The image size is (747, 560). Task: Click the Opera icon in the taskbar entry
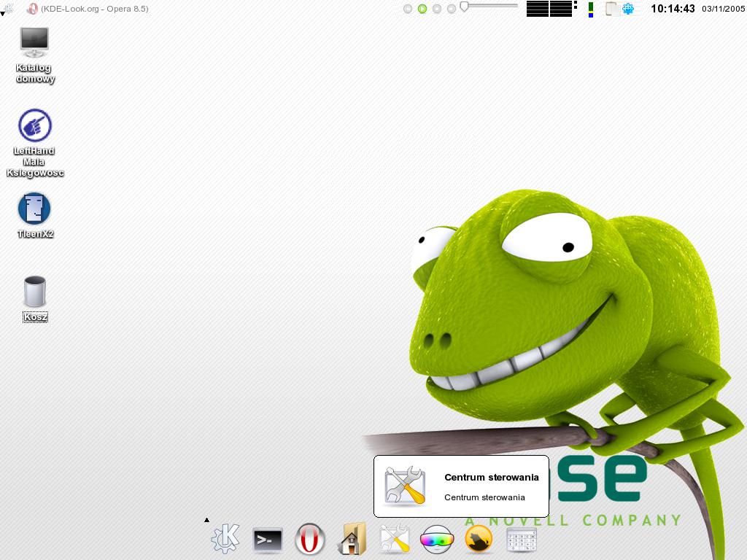pyautogui.click(x=32, y=9)
